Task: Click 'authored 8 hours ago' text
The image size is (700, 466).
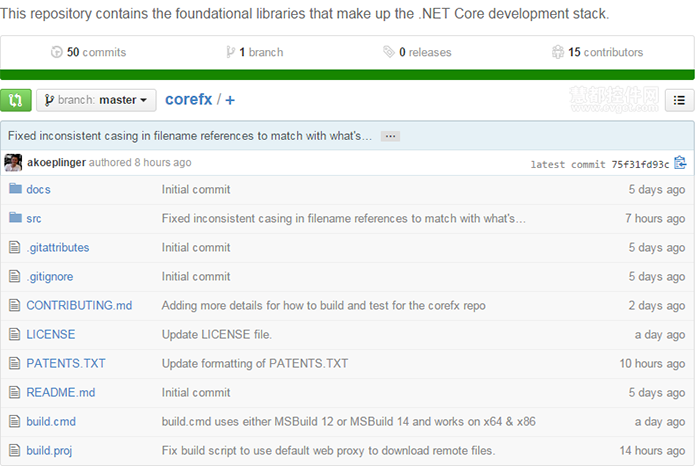Action: [140, 162]
